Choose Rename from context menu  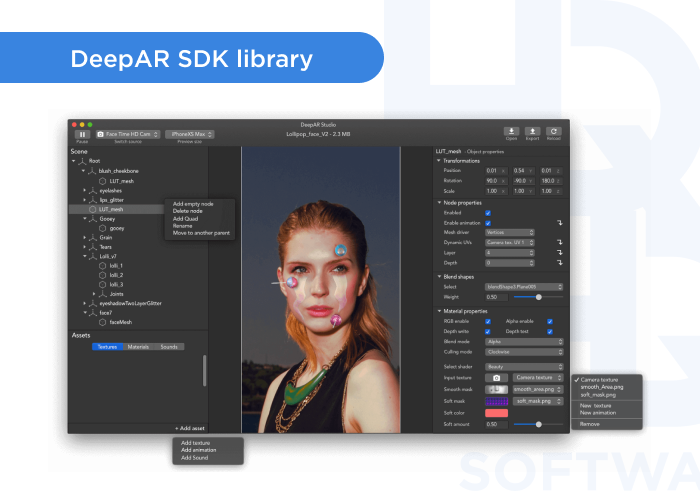tap(182, 226)
